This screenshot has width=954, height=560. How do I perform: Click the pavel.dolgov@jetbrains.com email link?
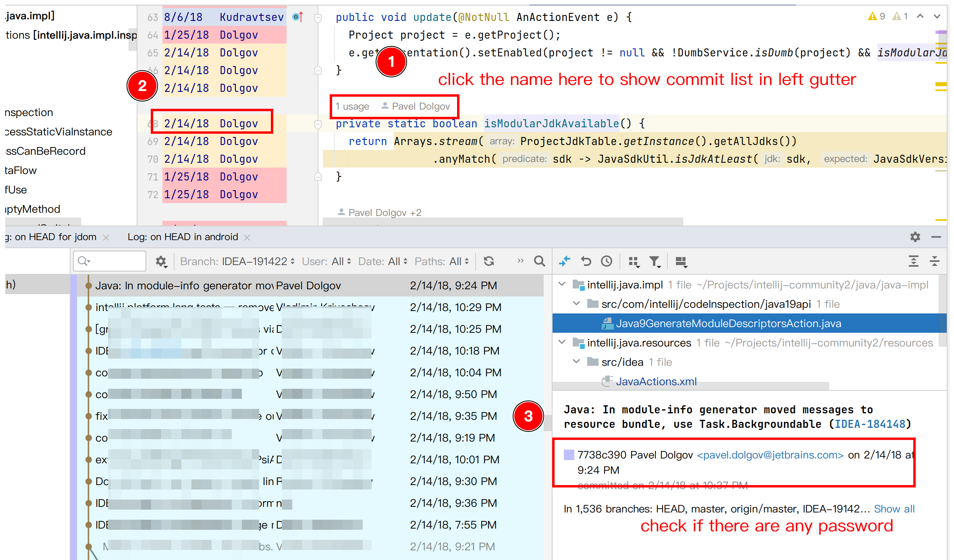pyautogui.click(x=770, y=455)
